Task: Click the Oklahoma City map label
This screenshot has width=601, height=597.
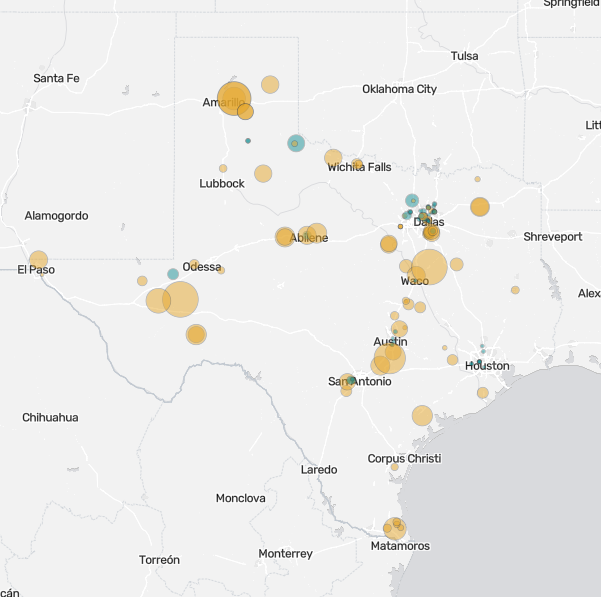Action: pos(399,89)
